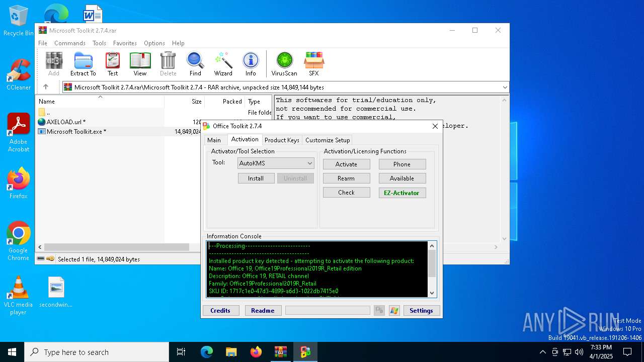The width and height of the screenshot is (644, 362).
Task: Click the Delete trash can toolbar icon
Action: click(168, 64)
